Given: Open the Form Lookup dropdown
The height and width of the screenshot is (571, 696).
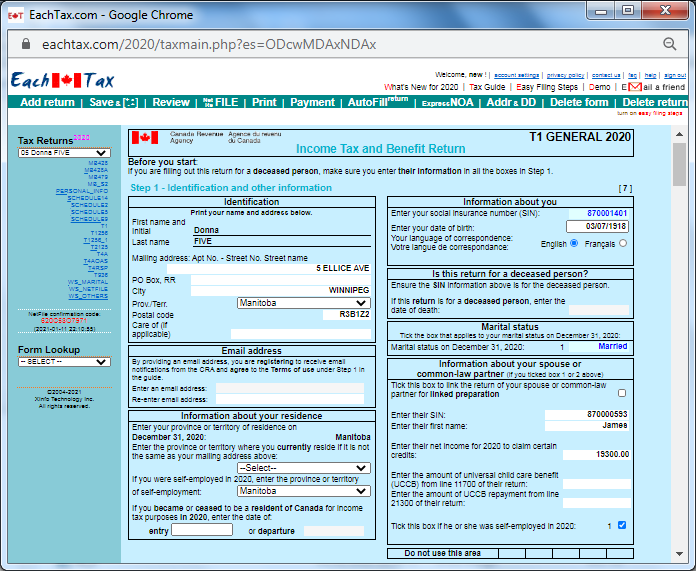Looking at the screenshot, I should (x=64, y=362).
